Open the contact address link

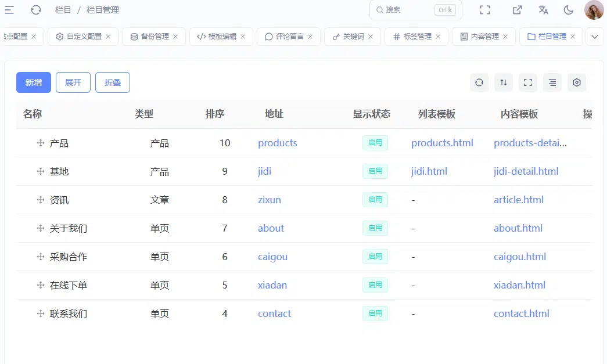[275, 313]
